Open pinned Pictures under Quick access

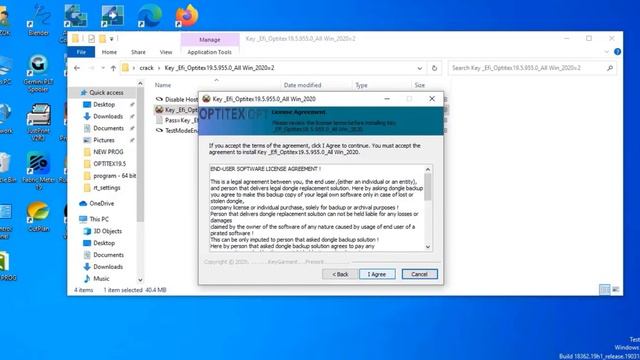99,140
